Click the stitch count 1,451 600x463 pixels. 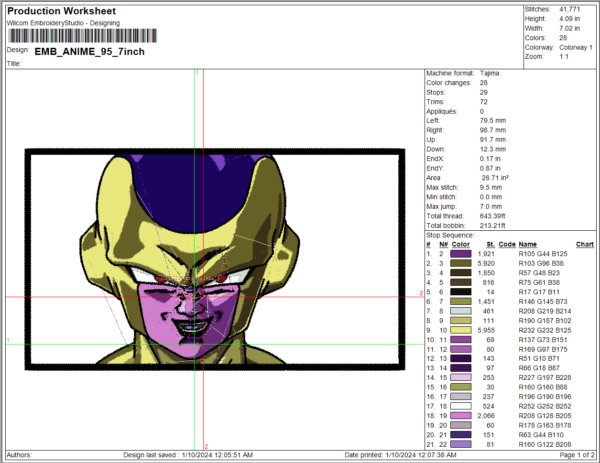486,302
